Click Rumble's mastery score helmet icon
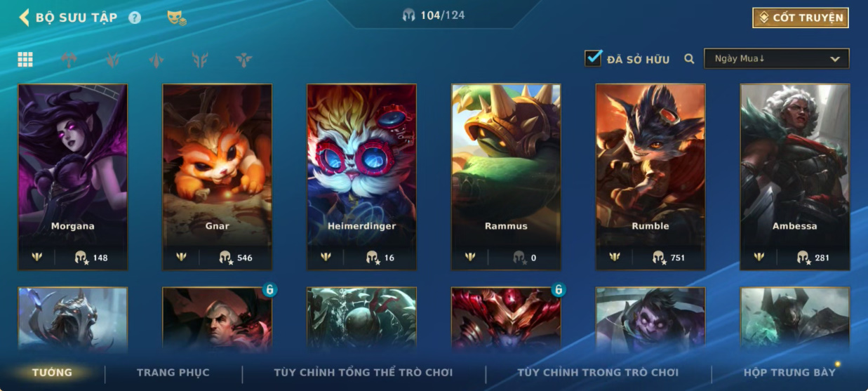The height and width of the screenshot is (391, 868). click(x=658, y=258)
